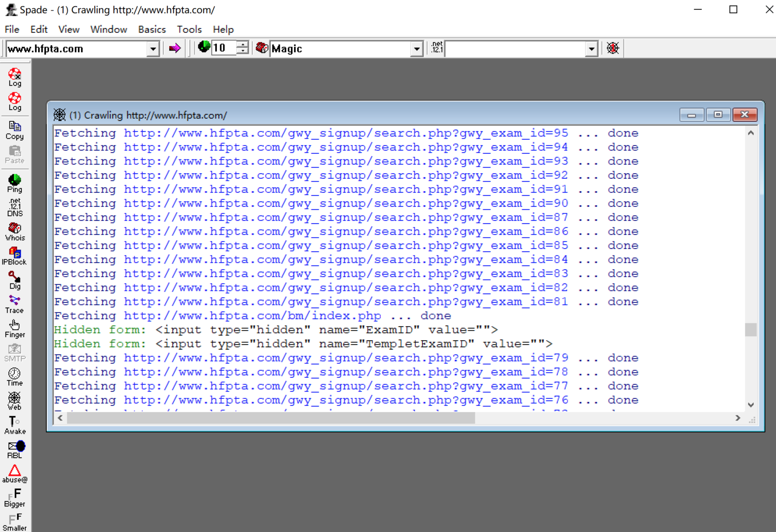The image size is (776, 532).
Task: Select the Whois tool
Action: tap(15, 232)
